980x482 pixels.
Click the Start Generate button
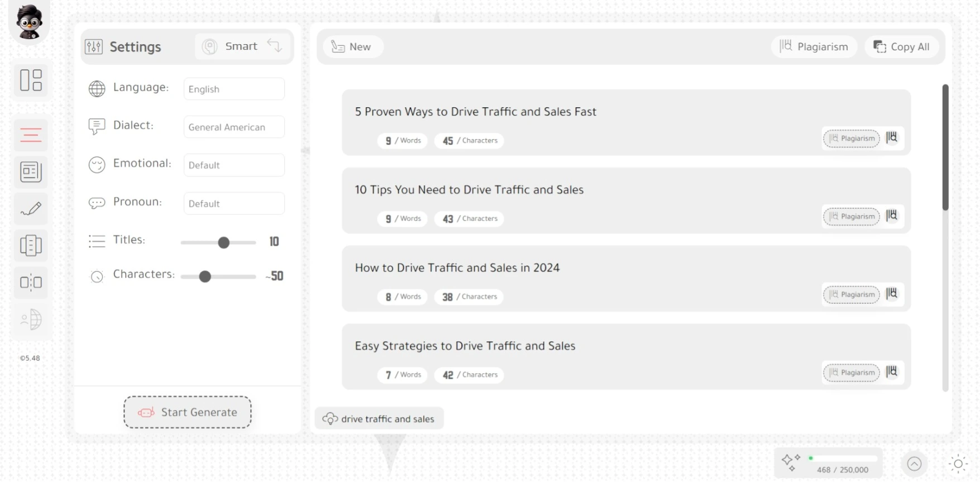tap(188, 412)
